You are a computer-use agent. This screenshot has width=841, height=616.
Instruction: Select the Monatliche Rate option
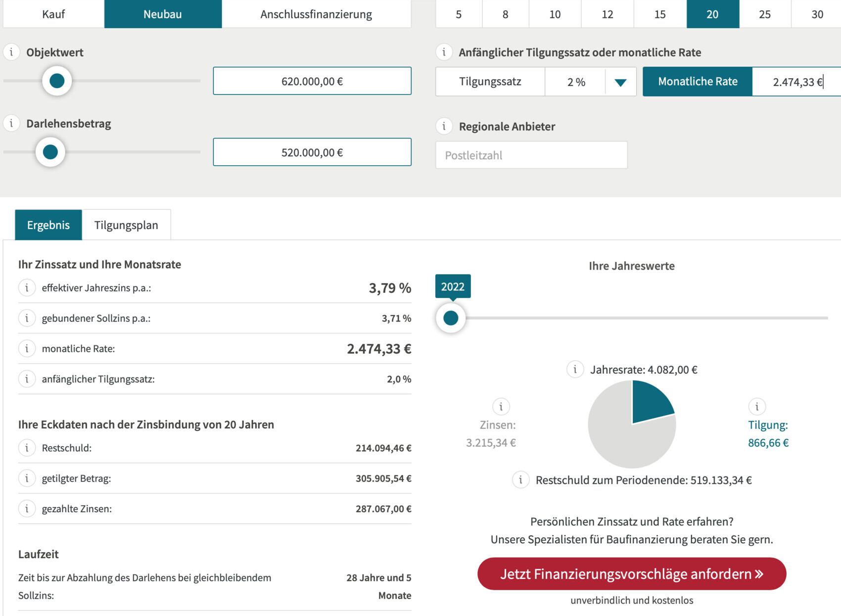click(697, 82)
